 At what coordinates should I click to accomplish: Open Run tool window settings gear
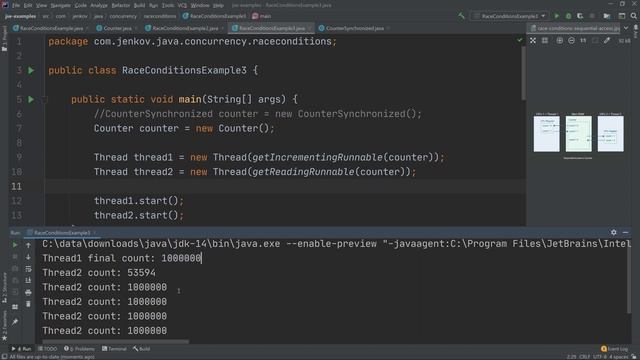(614, 232)
